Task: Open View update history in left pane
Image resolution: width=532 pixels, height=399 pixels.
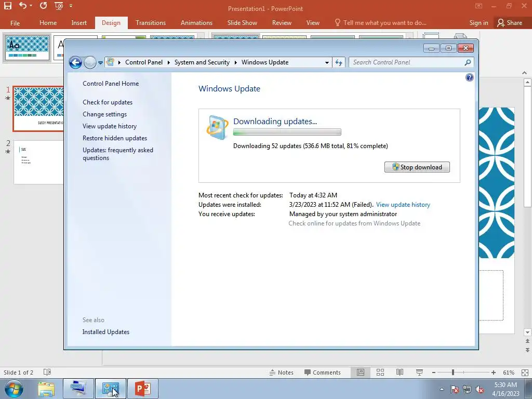Action: tap(110, 126)
